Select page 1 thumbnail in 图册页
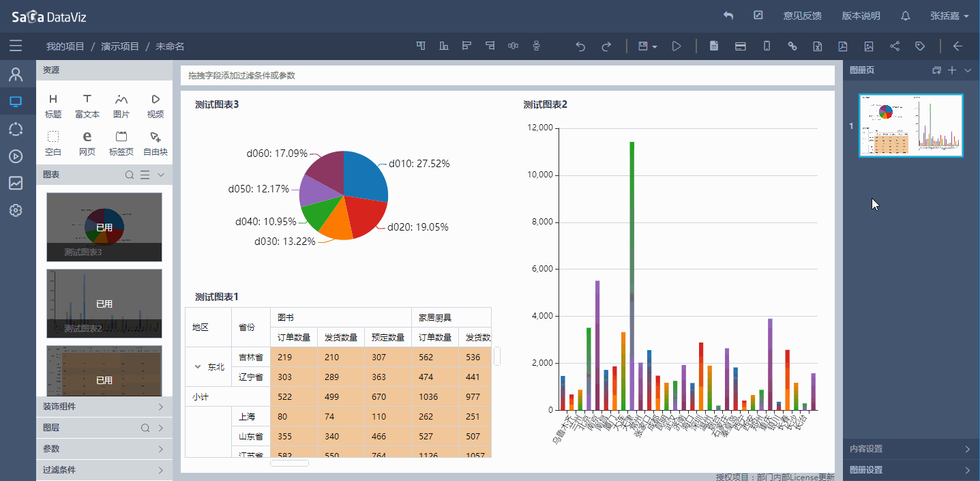 tap(911, 126)
